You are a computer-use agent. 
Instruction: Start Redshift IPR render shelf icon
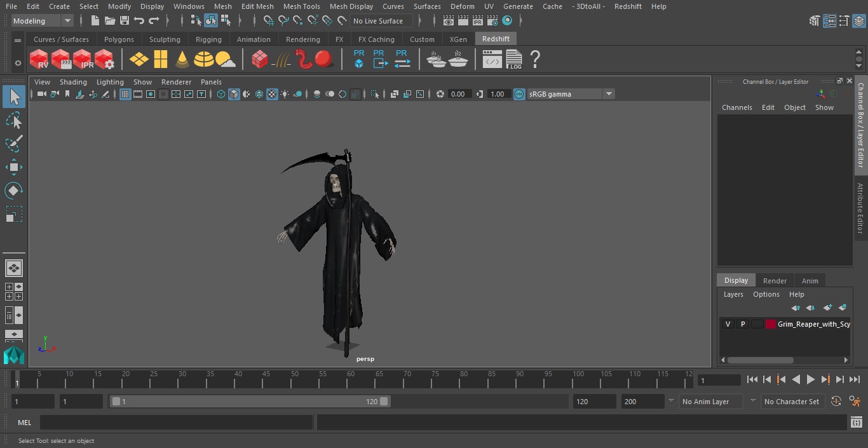pos(83,59)
